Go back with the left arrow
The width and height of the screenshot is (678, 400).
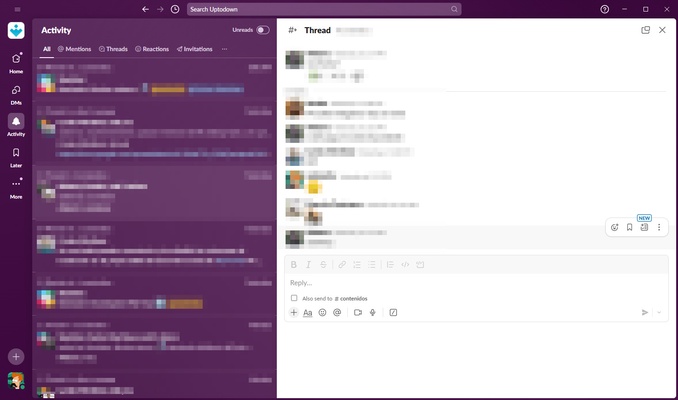click(x=145, y=9)
